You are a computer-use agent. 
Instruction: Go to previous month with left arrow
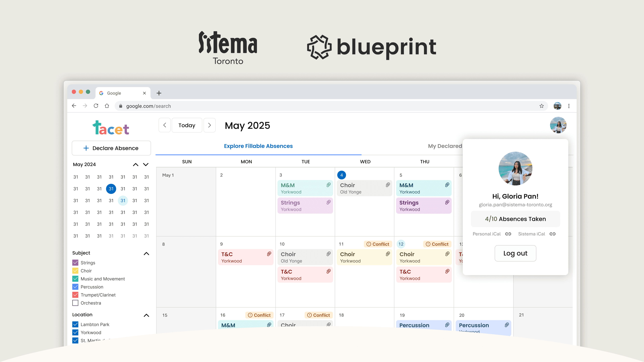[165, 125]
